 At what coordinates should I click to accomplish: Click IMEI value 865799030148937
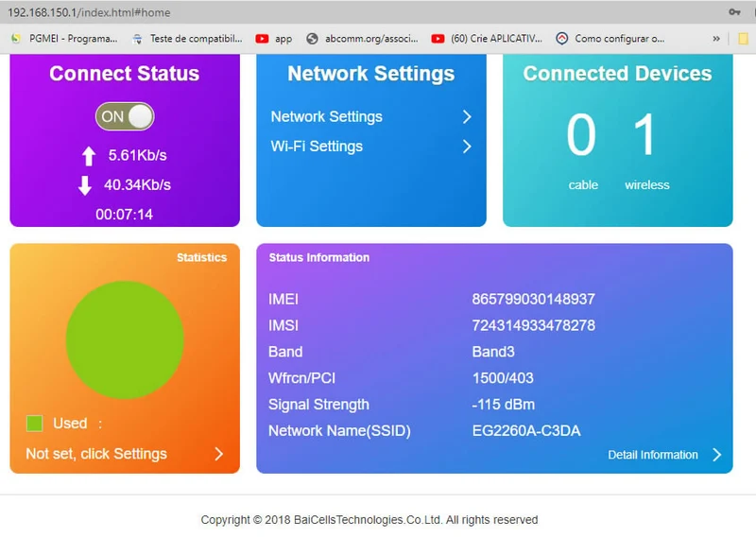[533, 299]
